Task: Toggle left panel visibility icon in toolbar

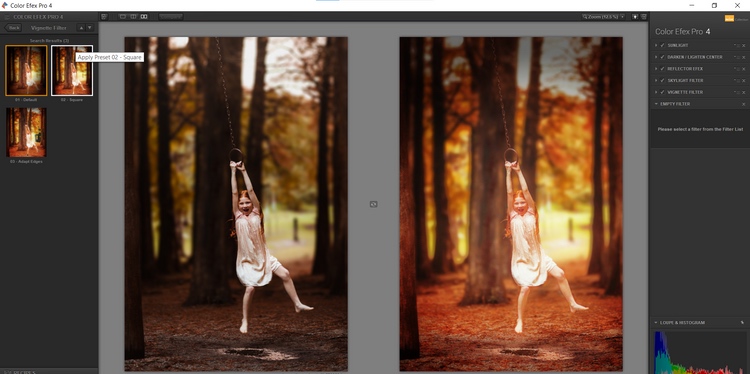Action: [104, 16]
